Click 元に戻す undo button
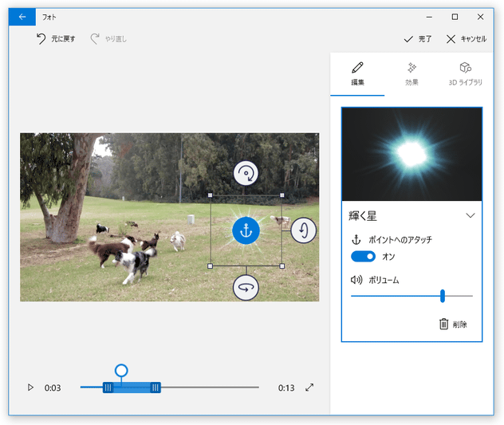Image resolution: width=504 pixels, height=425 pixels. [56, 38]
